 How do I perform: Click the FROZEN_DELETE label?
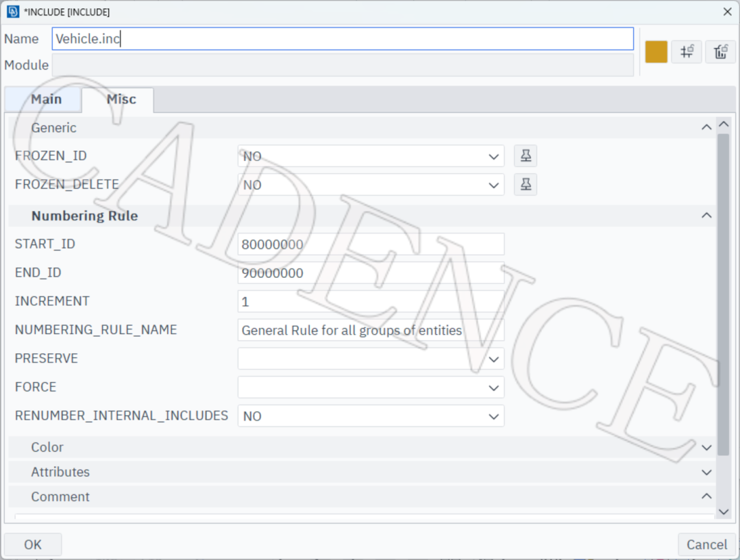pyautogui.click(x=66, y=184)
